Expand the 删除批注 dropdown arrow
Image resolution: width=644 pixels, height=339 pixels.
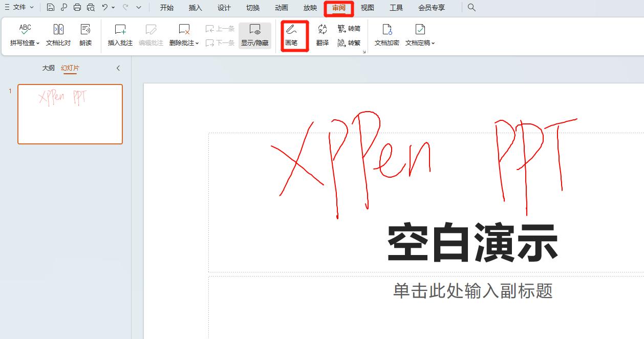click(197, 44)
